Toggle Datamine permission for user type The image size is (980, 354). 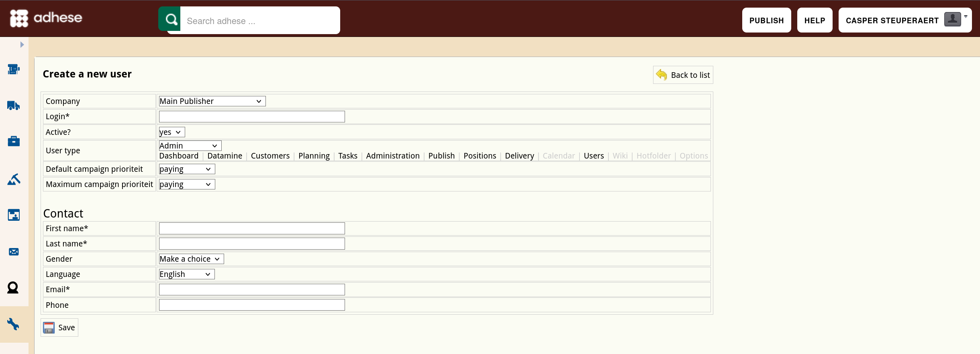coord(225,156)
